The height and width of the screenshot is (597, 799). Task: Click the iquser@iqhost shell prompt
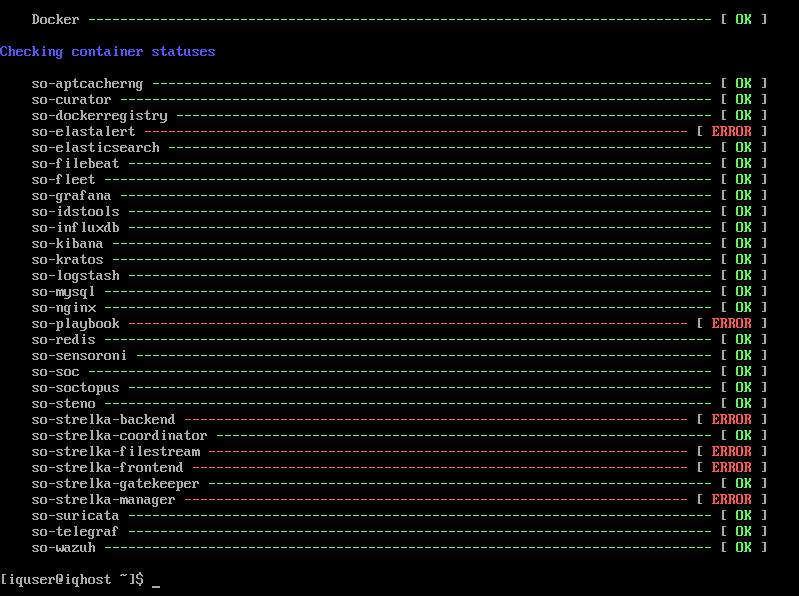click(72, 580)
